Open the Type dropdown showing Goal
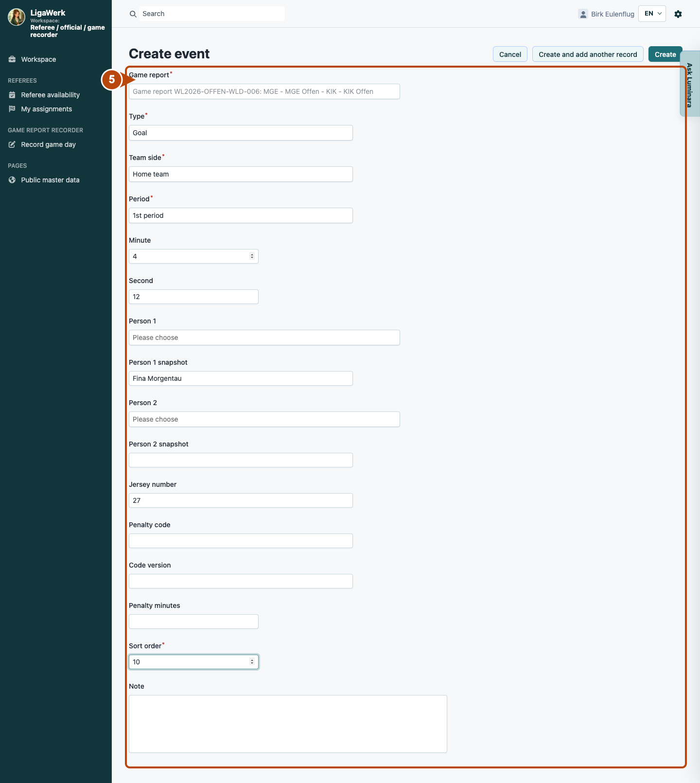Image resolution: width=700 pixels, height=783 pixels. click(x=241, y=133)
